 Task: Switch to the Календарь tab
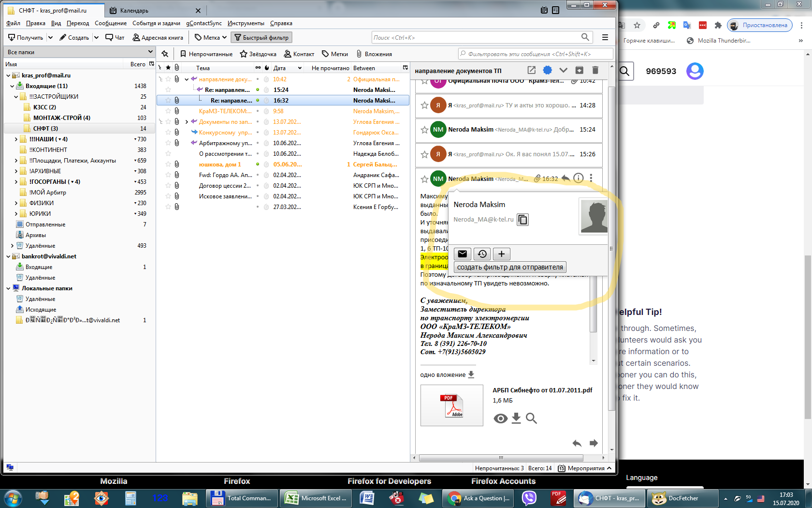155,10
